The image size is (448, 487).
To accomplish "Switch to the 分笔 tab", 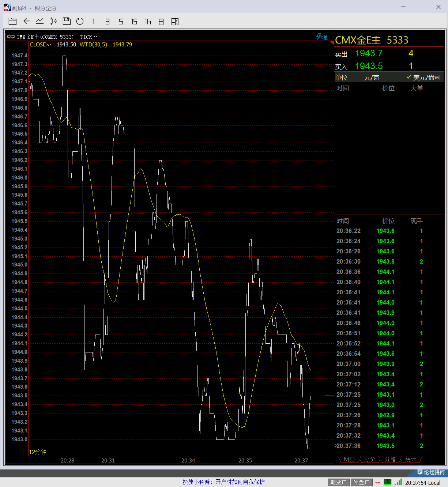I will 390,460.
